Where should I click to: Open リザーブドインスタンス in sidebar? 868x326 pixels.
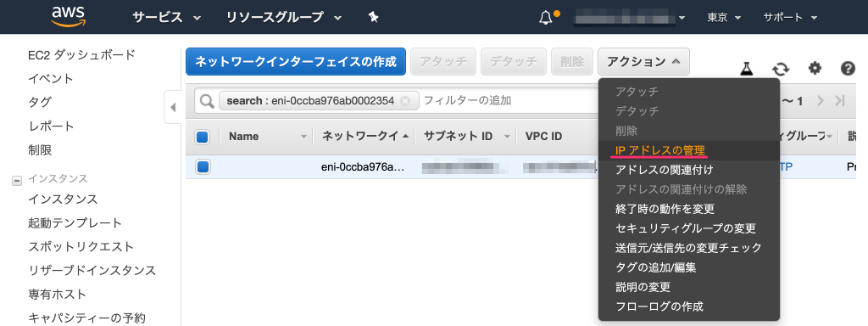pyautogui.click(x=92, y=271)
